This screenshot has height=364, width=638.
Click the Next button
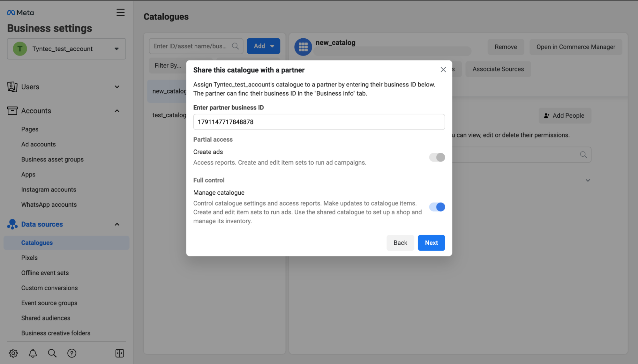(431, 243)
